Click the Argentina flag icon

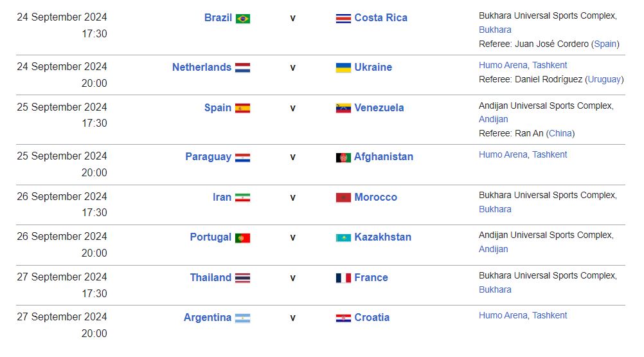pyautogui.click(x=242, y=318)
